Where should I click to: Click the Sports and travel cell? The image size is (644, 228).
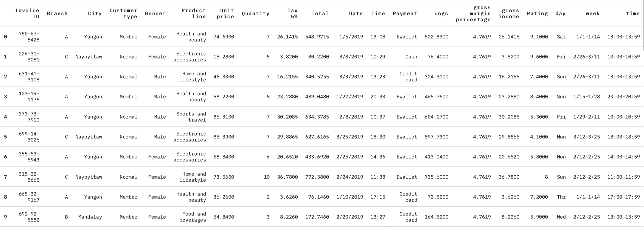click(x=191, y=117)
